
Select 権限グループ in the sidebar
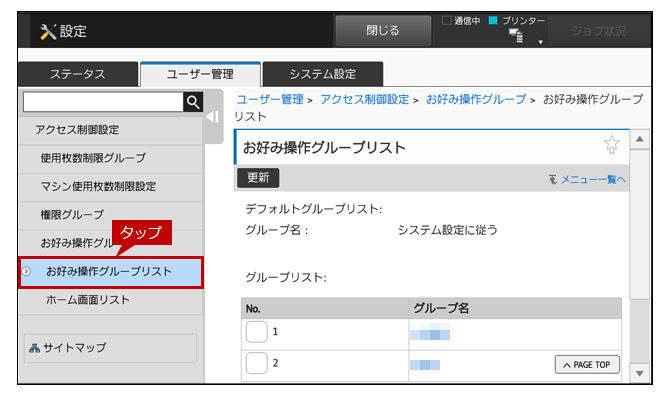(111, 215)
